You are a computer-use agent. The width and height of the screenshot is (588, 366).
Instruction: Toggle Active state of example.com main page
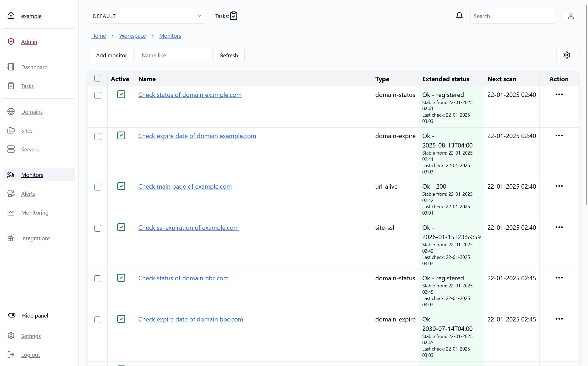pos(121,186)
